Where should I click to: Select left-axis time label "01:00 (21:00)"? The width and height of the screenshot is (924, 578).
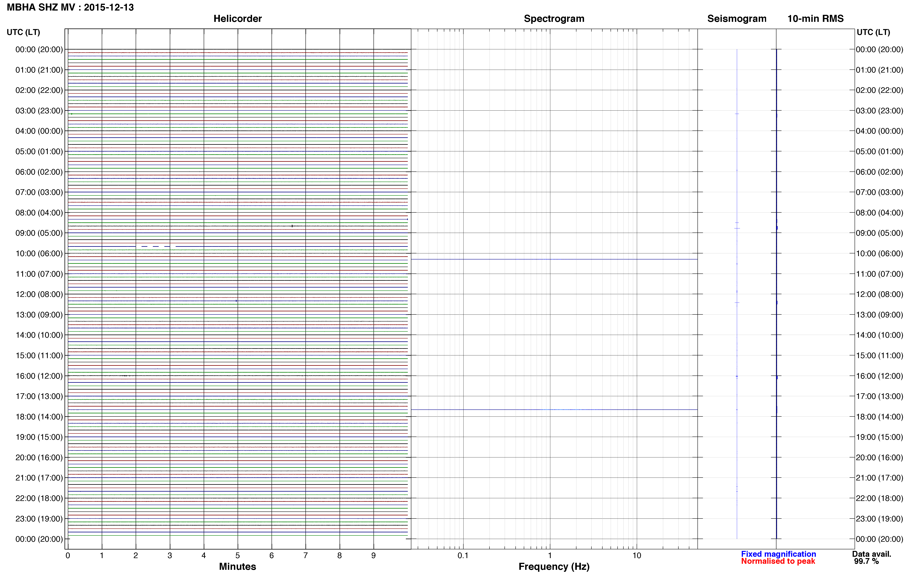[39, 70]
